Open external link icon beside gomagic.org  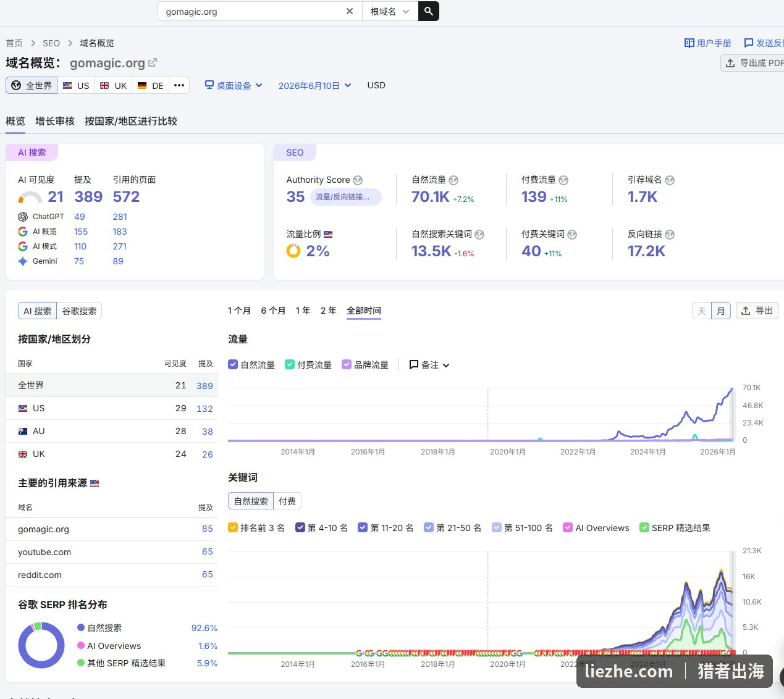click(x=153, y=62)
